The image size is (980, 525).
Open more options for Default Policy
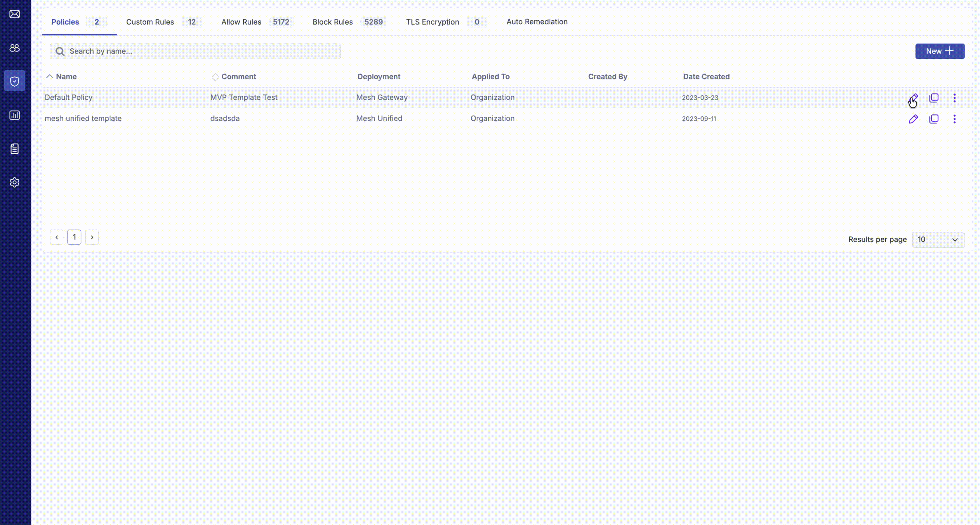click(x=955, y=98)
